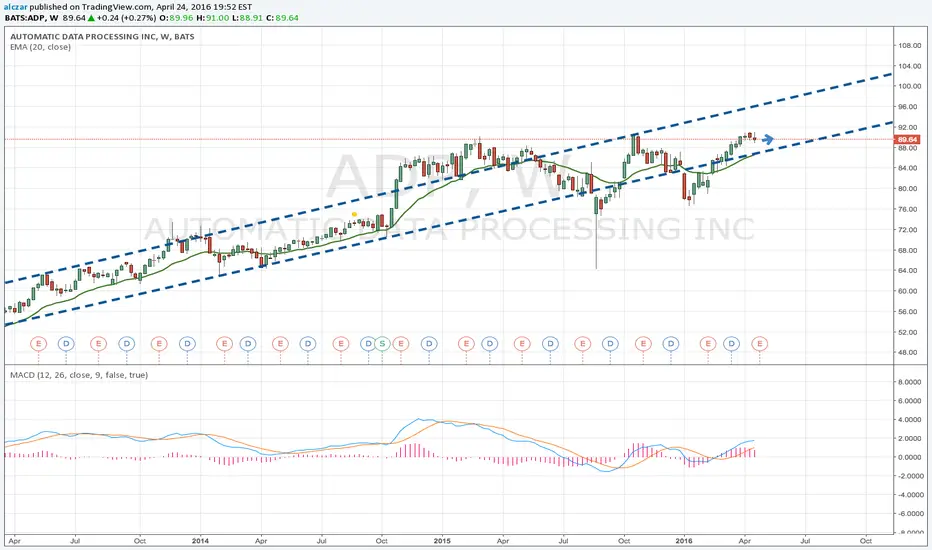Click the H:91.00 high value in header
Screen dimensions: 932x550
click(x=213, y=18)
